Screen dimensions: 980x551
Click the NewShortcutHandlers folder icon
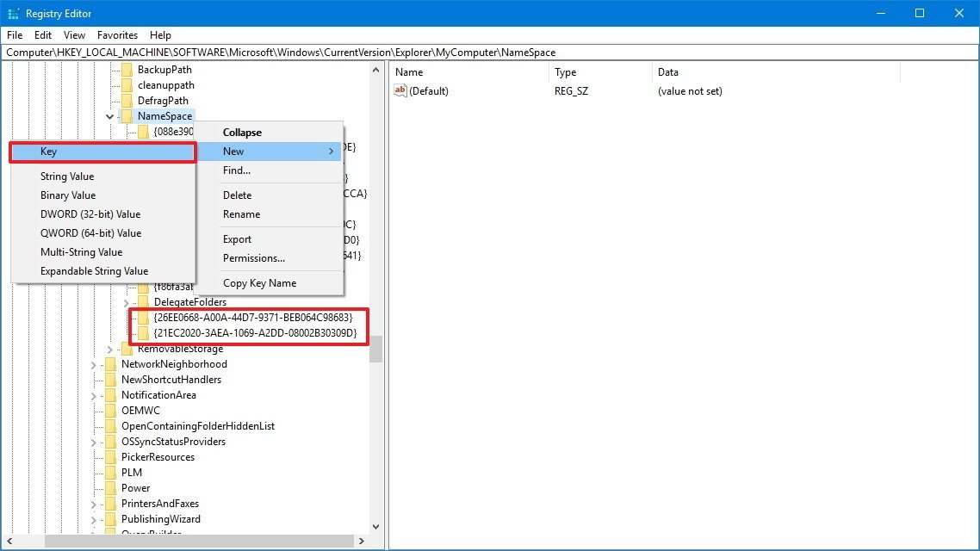pos(110,380)
